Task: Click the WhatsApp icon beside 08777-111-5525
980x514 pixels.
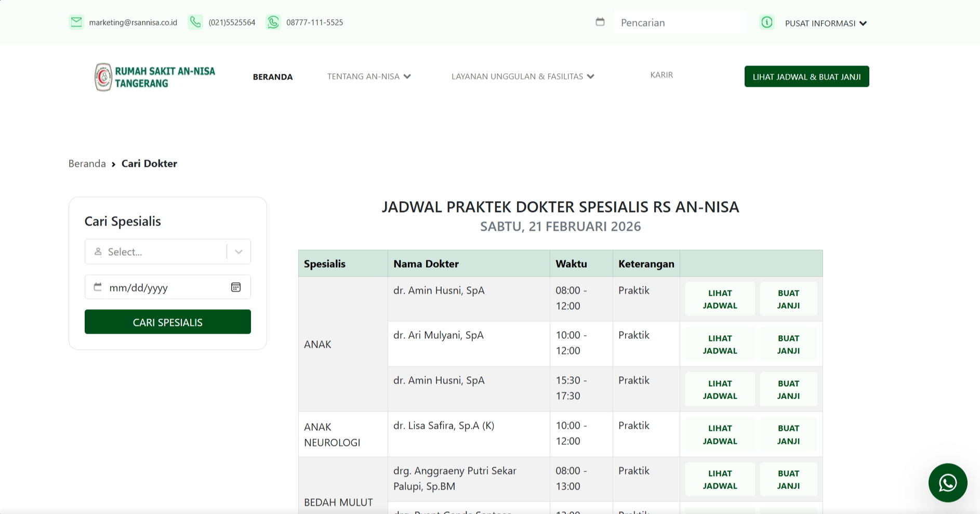Action: 273,22
